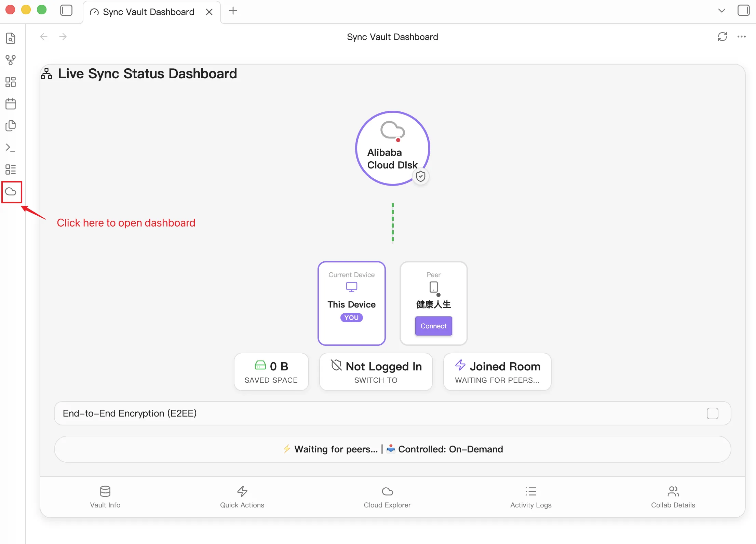Screen dimensions: 756x544
Task: Click the lightning icon beside Joined Room
Action: (460, 365)
